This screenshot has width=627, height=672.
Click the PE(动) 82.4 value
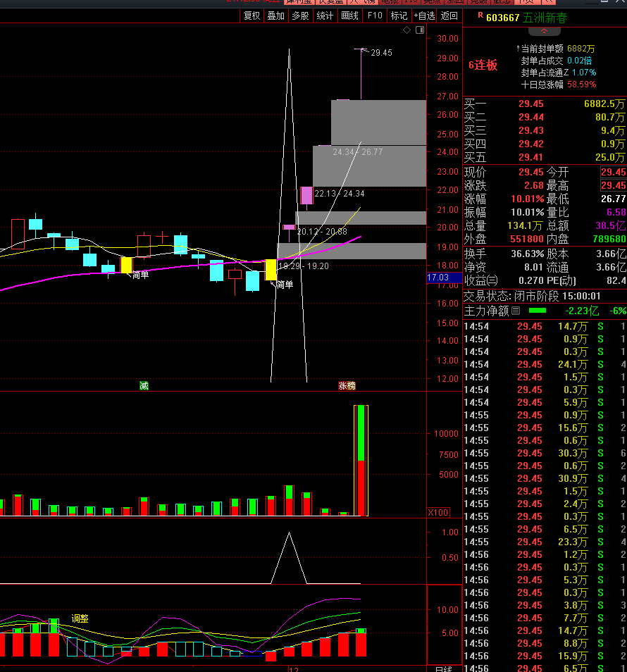(616, 281)
